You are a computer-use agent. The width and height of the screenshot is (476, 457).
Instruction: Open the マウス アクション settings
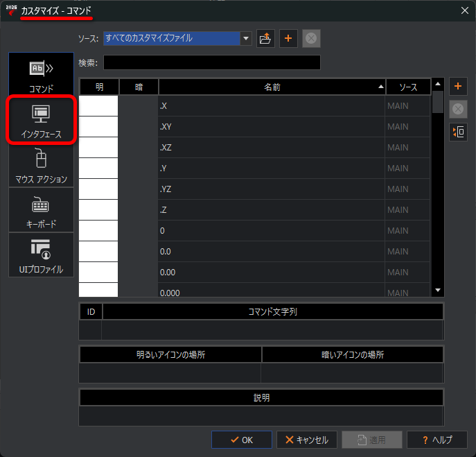coord(41,166)
